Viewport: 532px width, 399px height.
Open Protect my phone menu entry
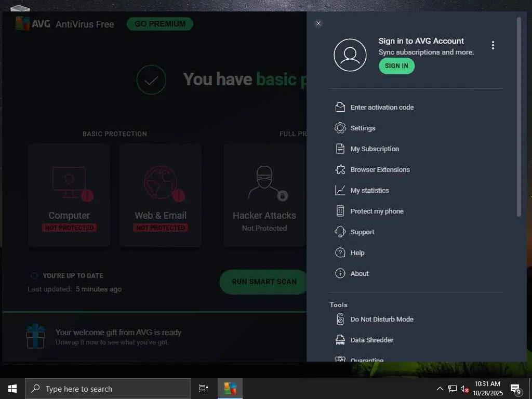(377, 211)
